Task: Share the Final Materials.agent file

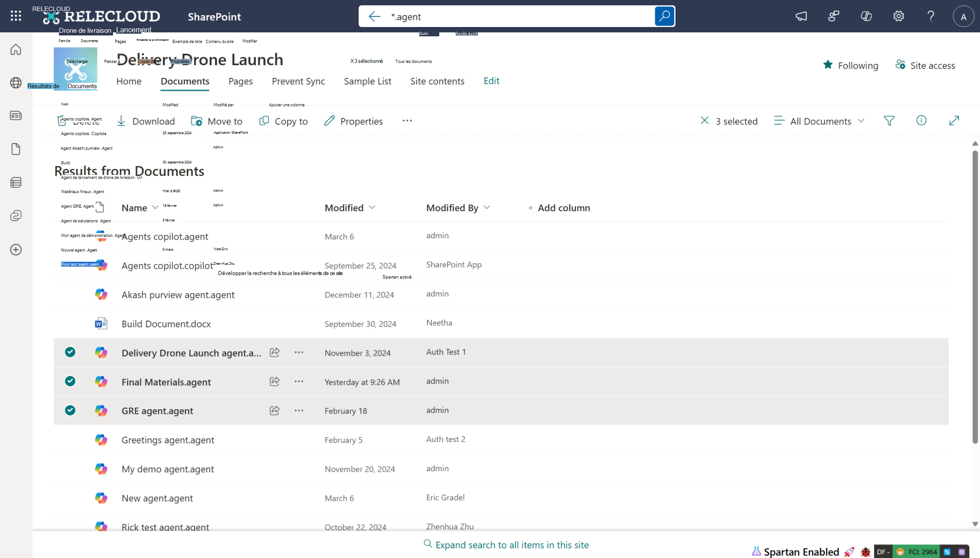Action: pos(274,381)
